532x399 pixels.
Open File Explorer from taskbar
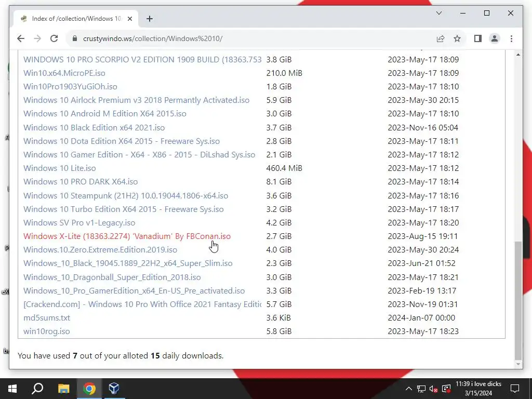(x=63, y=389)
